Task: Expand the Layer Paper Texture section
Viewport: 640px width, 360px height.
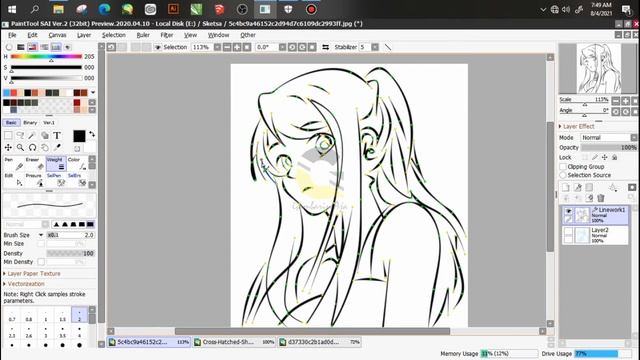Action: [x=32, y=273]
